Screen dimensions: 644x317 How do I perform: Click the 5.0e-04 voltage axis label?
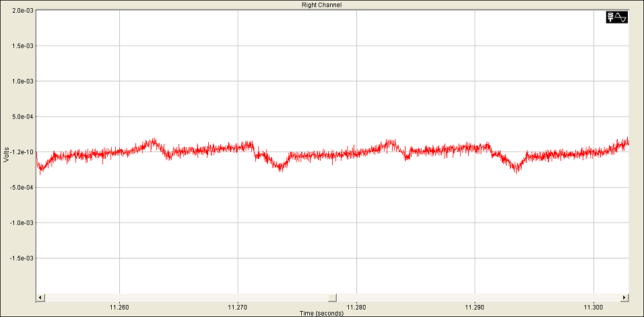[23, 116]
